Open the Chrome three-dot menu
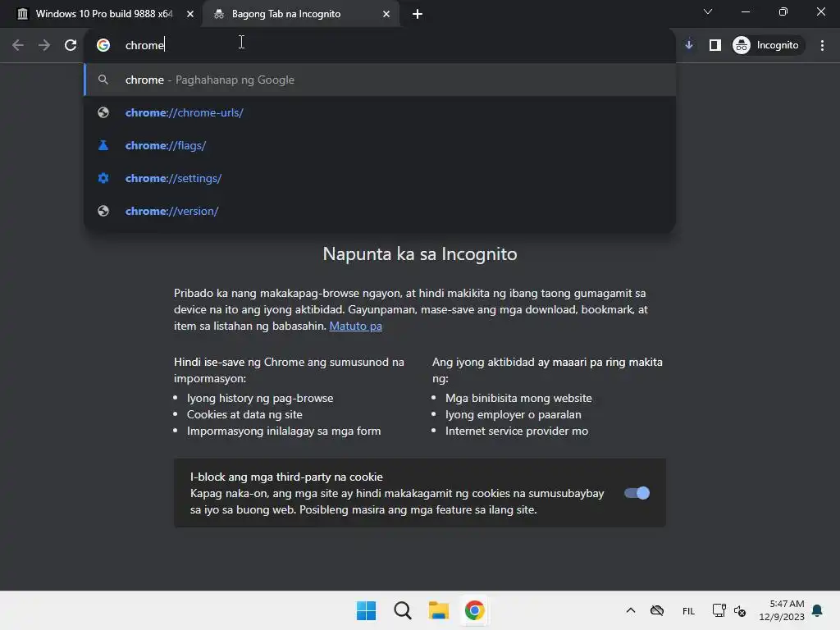 [x=822, y=45]
